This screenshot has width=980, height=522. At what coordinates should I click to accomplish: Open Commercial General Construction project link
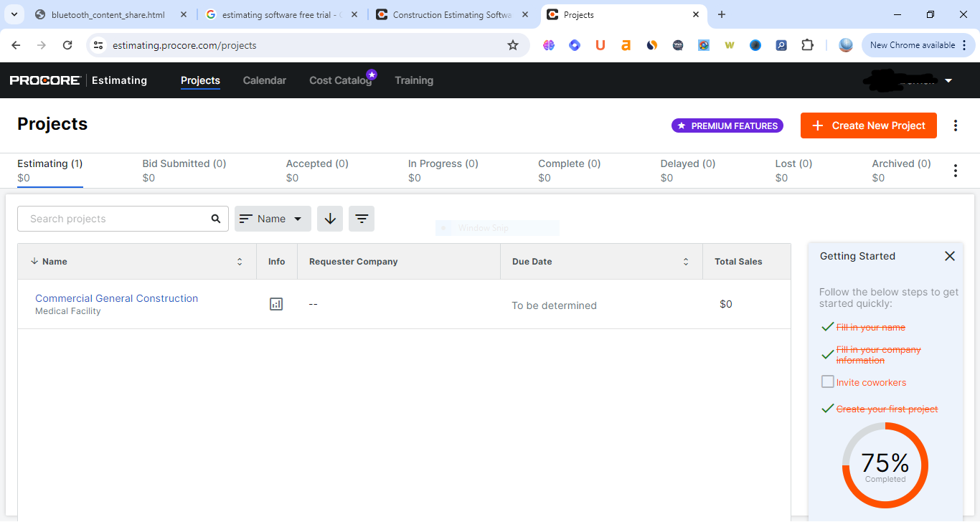coord(116,298)
